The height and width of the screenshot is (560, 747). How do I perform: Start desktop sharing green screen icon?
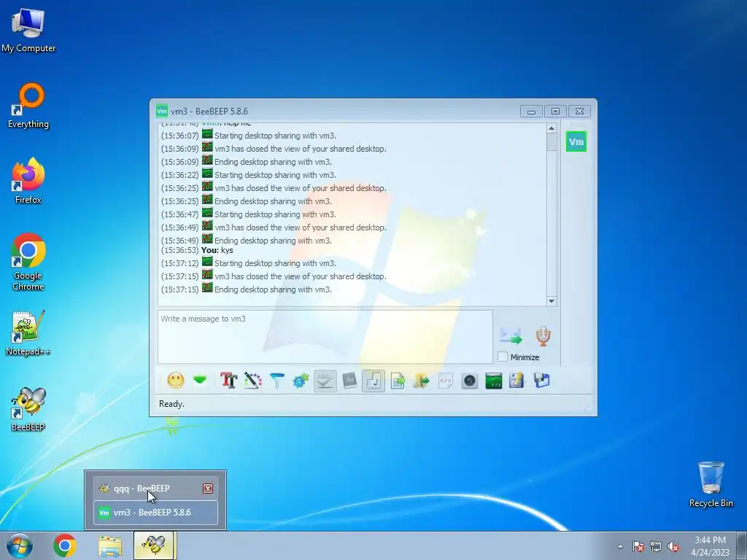coord(494,381)
